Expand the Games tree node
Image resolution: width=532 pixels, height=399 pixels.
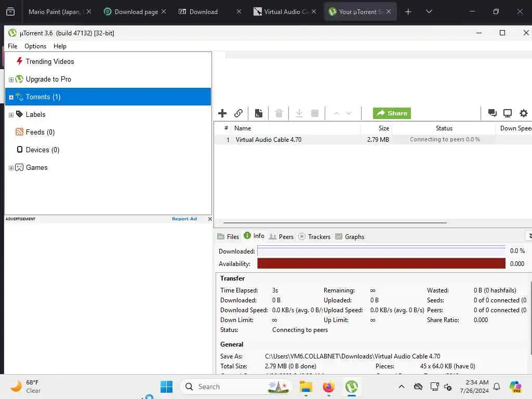point(11,168)
